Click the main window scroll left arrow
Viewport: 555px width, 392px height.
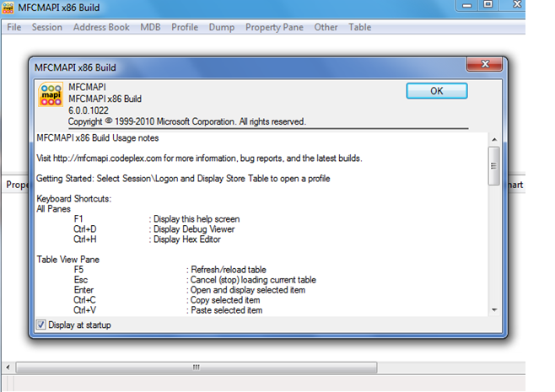[8, 368]
